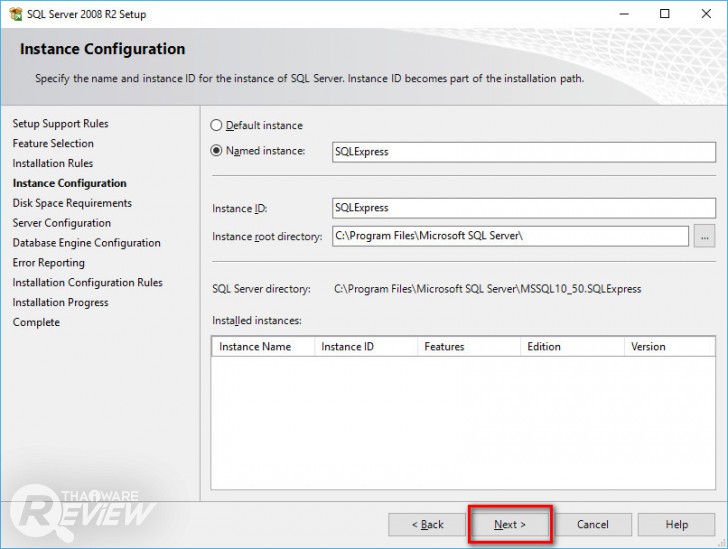Select the Disk Space Requirements step
The image size is (728, 549).
tap(72, 203)
